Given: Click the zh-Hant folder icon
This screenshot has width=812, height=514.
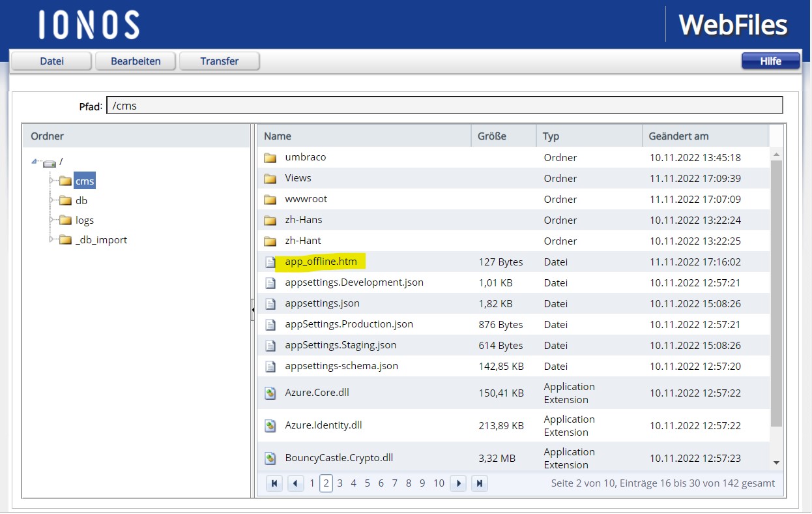Looking at the screenshot, I should (270, 241).
